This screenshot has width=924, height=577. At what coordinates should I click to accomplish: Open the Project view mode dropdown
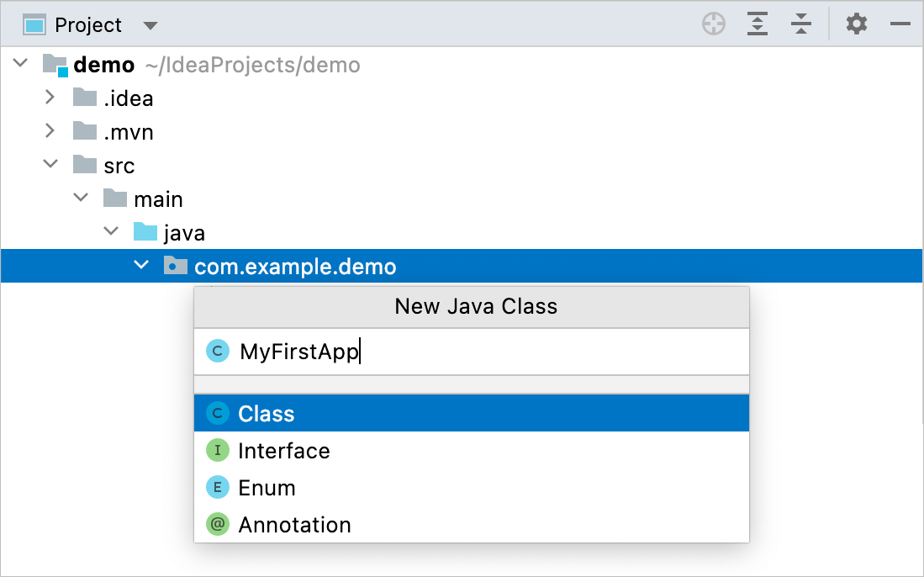pos(150,24)
